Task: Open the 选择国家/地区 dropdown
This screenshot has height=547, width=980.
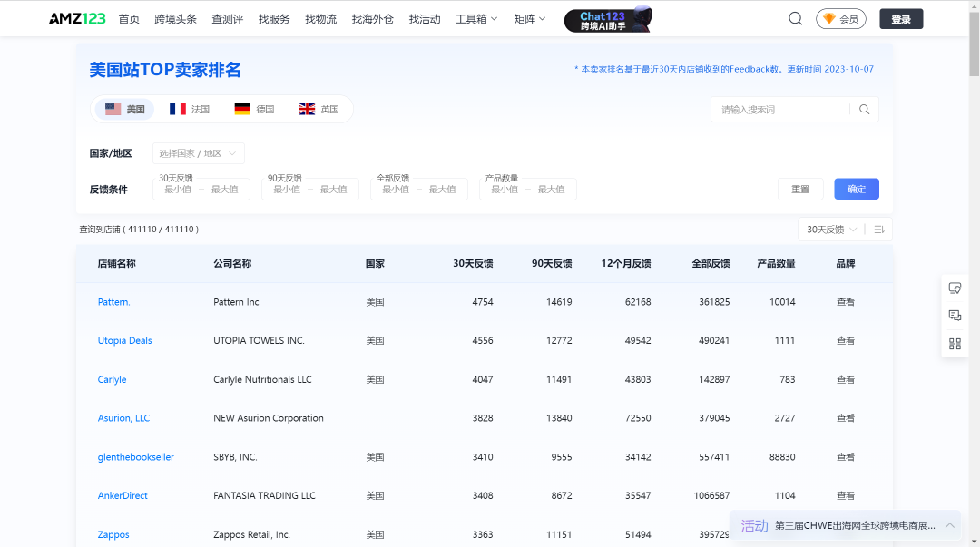Action: tap(198, 153)
